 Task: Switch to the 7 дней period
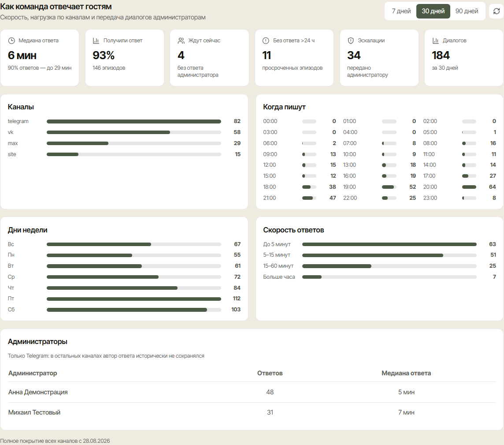coord(401,11)
